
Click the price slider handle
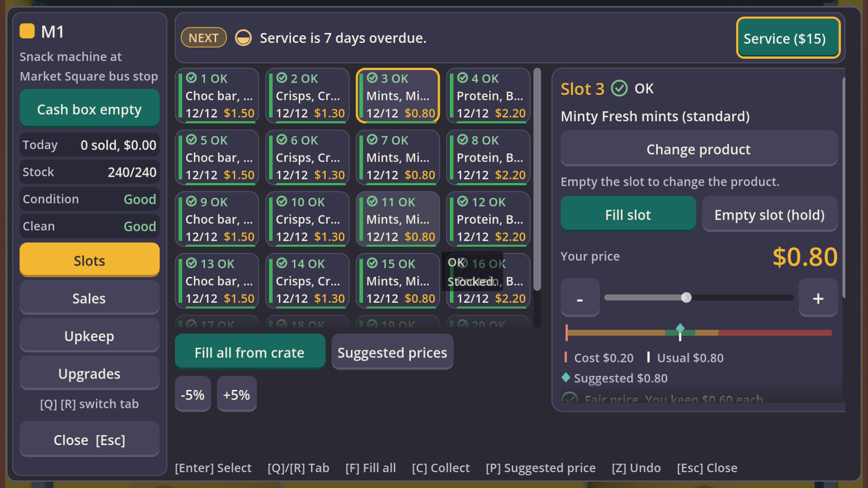686,297
